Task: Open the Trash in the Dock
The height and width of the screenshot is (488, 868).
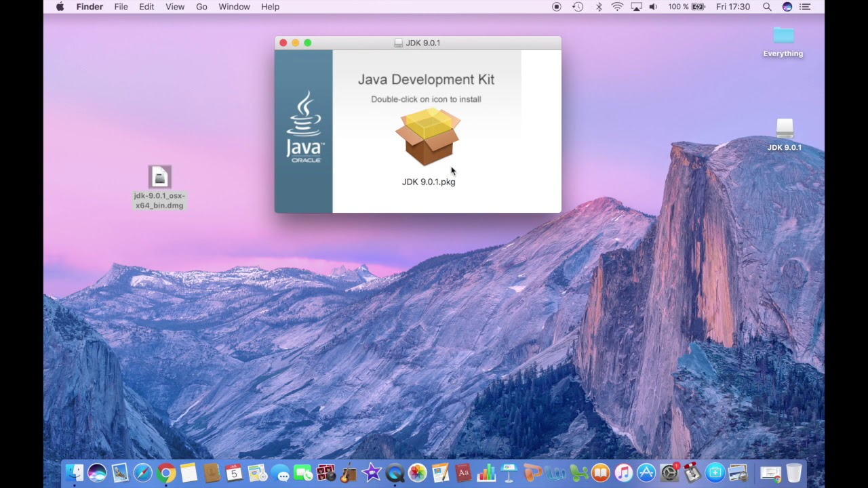Action: (794, 472)
